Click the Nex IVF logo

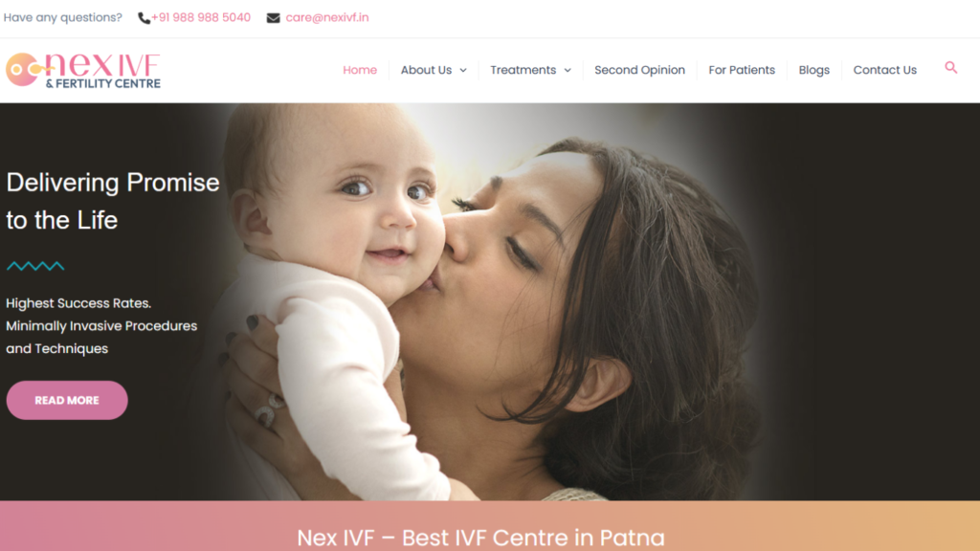[83, 70]
